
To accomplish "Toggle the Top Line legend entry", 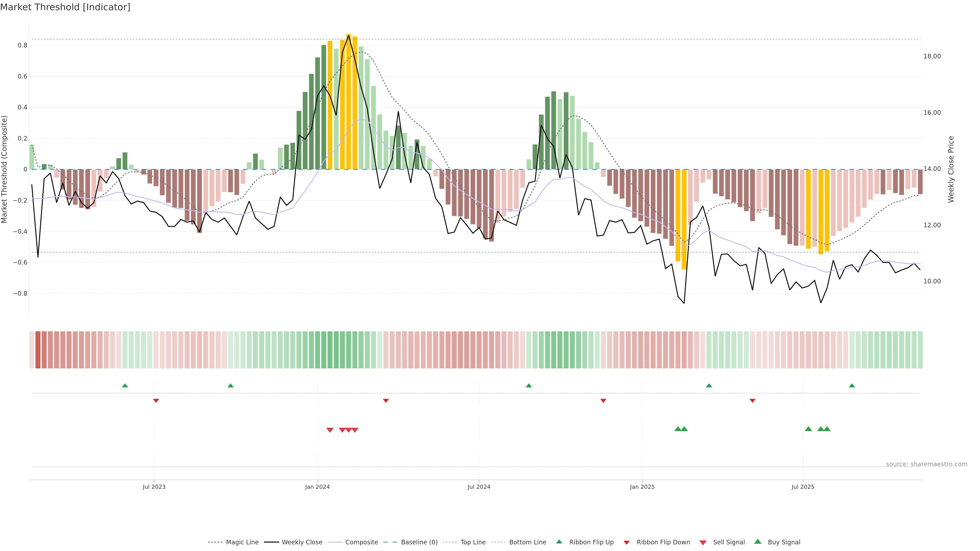I will tap(473, 542).
